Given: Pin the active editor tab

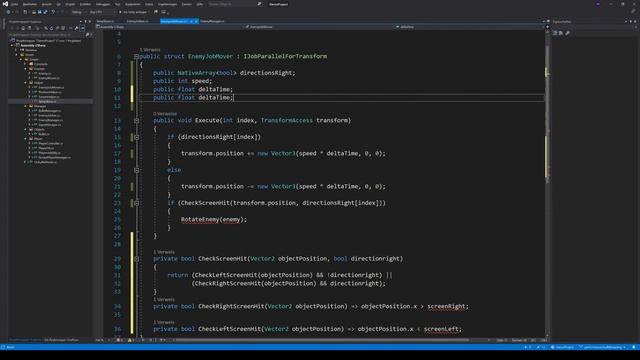Looking at the screenshot, I should pos(191,21).
